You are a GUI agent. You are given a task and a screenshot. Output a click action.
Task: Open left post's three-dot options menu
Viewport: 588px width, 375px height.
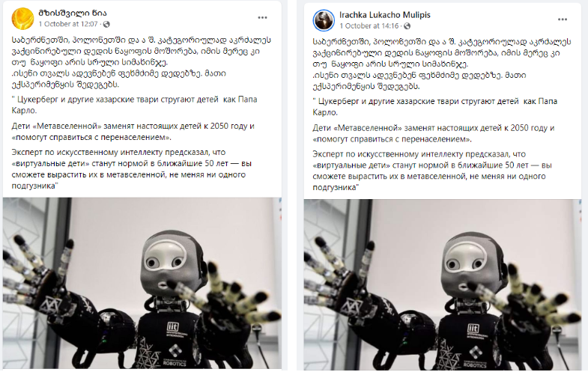pyautogui.click(x=262, y=18)
